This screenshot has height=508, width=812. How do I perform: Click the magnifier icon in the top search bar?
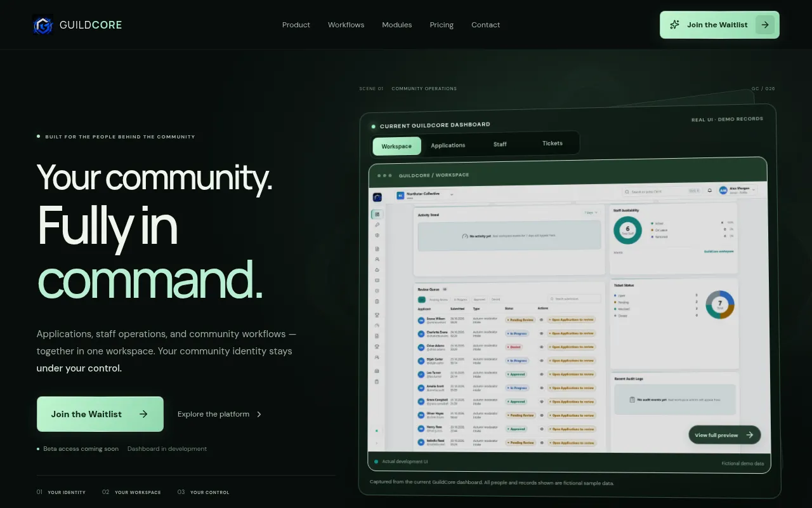click(x=627, y=191)
